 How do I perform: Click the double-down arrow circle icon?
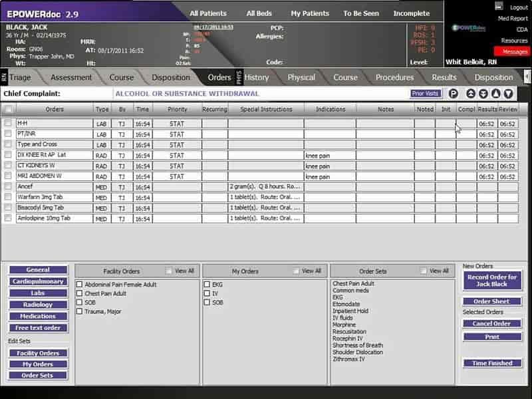[x=483, y=94]
